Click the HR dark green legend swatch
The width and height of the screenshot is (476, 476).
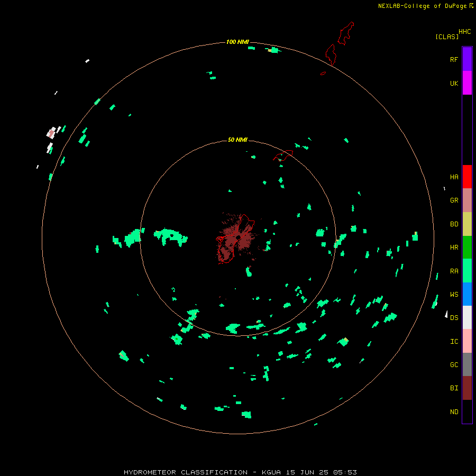467,248
